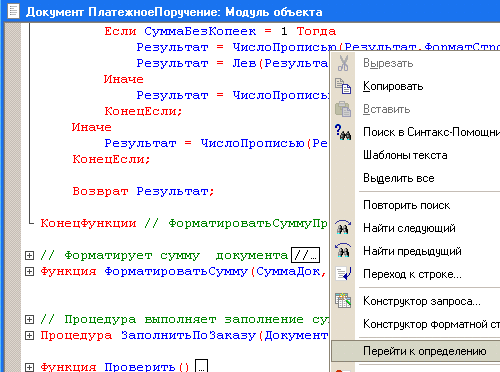
Task: Click the outer 'Иначе' keyword
Action: (x=92, y=127)
